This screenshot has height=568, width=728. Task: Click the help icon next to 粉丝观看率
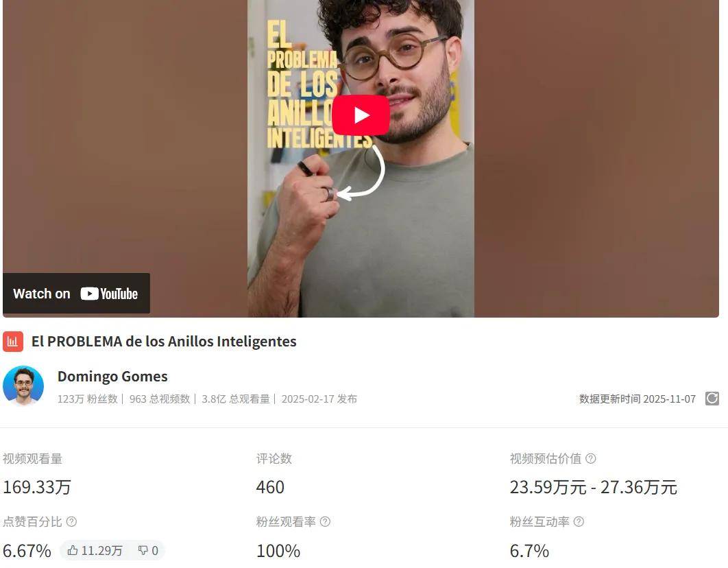(326, 521)
